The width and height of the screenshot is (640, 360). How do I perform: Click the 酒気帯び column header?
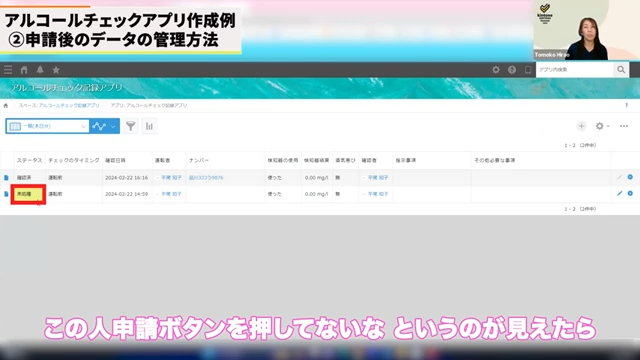[345, 160]
